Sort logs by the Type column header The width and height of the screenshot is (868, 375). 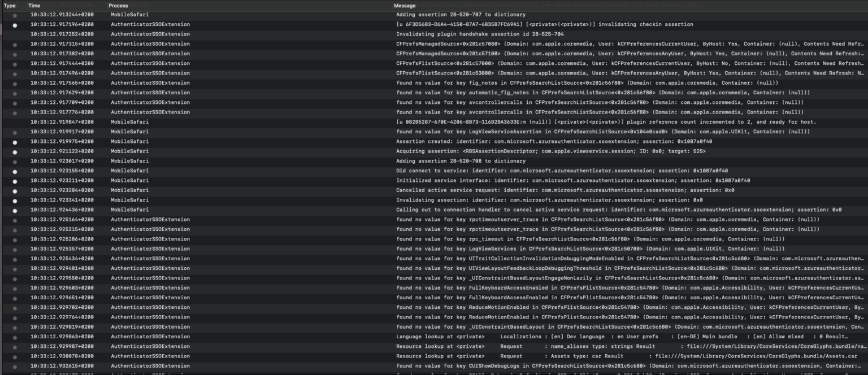10,6
